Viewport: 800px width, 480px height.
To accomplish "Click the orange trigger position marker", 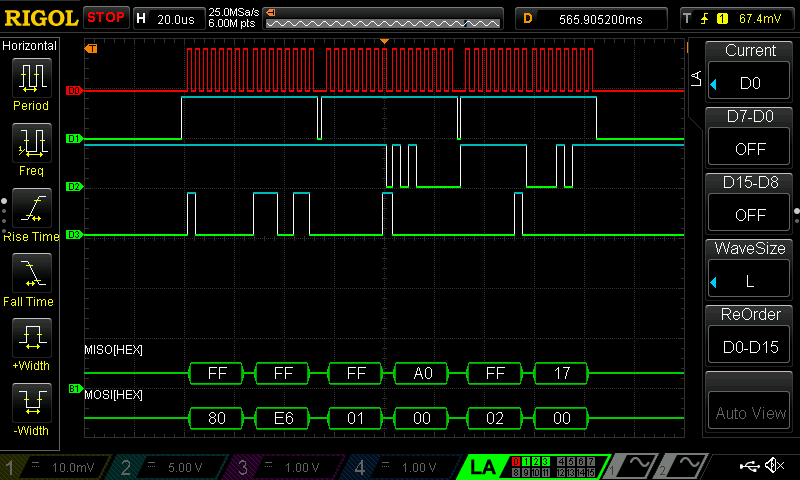I will tap(384, 41).
